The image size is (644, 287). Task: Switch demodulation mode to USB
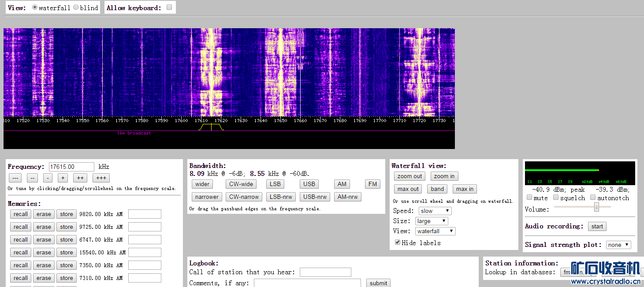tap(309, 184)
